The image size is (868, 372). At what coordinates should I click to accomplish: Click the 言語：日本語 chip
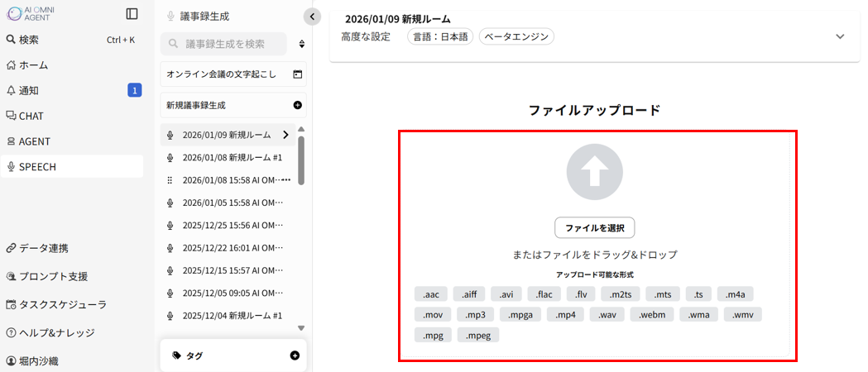click(440, 37)
